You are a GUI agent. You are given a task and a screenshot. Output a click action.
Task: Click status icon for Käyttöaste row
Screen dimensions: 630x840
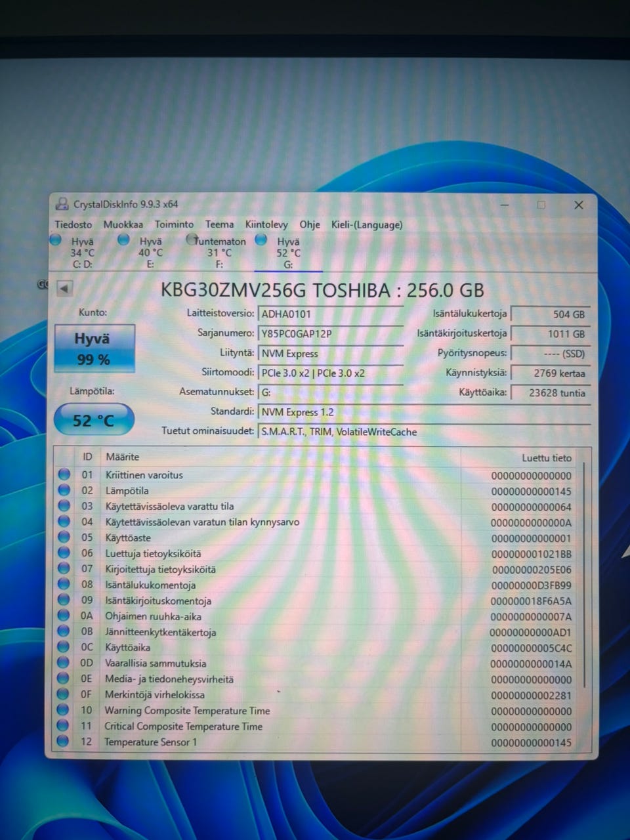coord(64,537)
